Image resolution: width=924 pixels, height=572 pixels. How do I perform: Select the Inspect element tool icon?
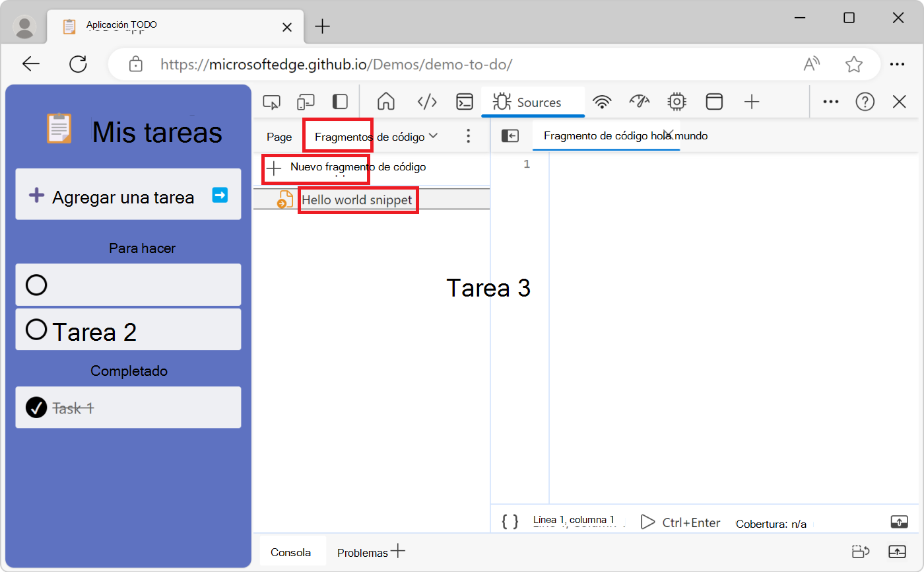click(x=271, y=102)
